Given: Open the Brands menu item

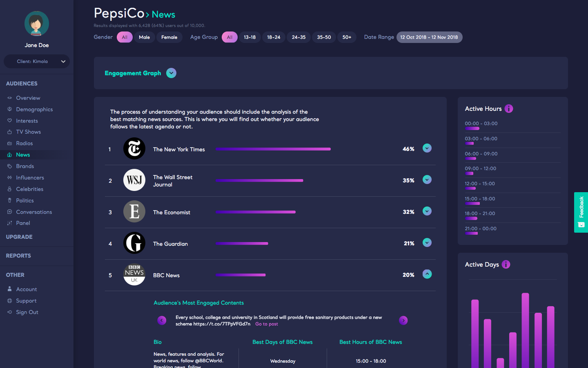Looking at the screenshot, I should click(25, 166).
